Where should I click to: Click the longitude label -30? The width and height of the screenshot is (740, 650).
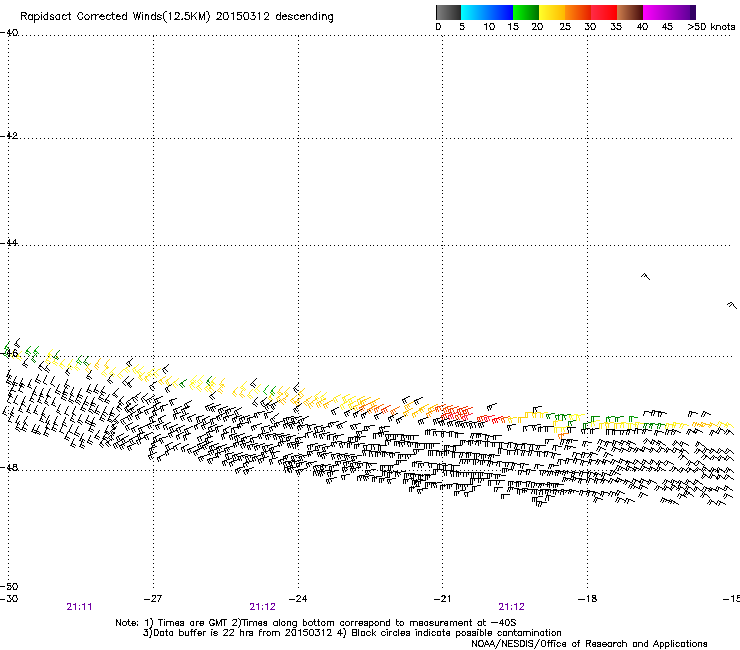click(x=9, y=599)
